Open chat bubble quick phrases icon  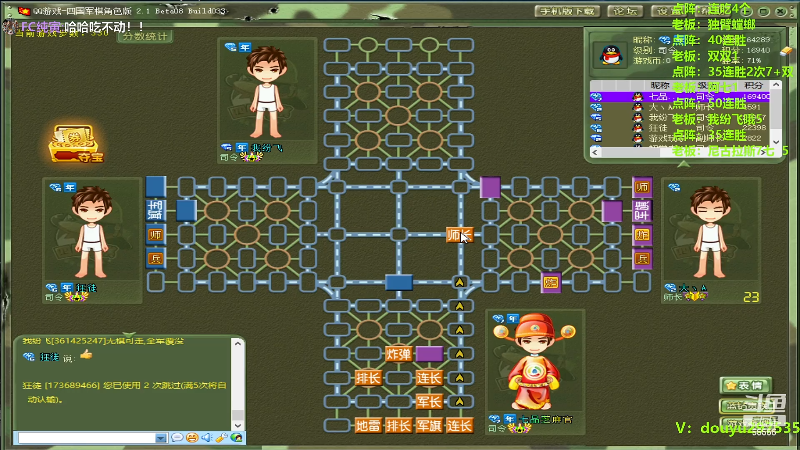(x=177, y=438)
